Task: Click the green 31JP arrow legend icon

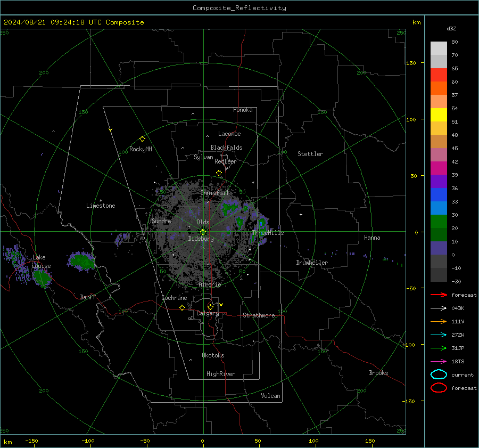Action: coord(439,348)
